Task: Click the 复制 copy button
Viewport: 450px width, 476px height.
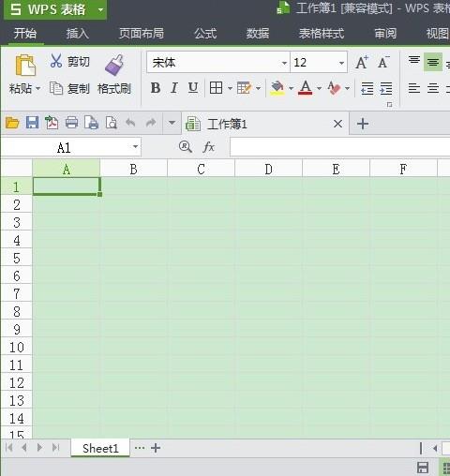Action: click(x=69, y=89)
